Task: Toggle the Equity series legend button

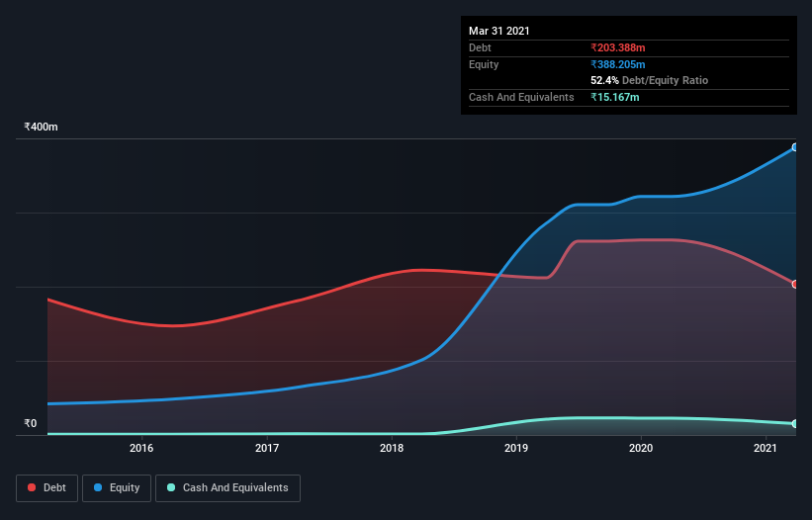Action: click(117, 488)
